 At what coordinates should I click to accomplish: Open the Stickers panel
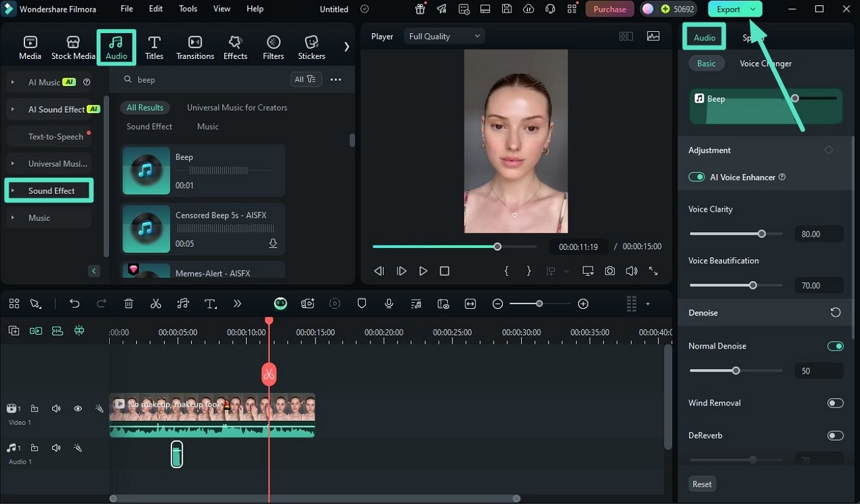[x=312, y=48]
